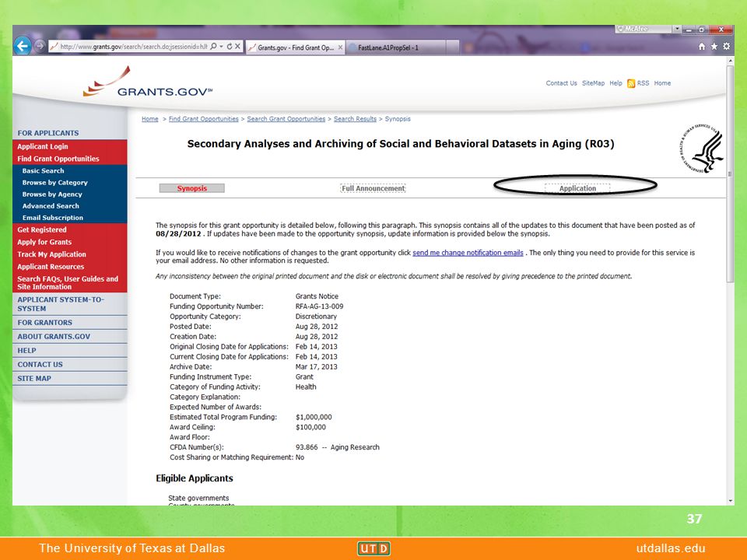Open the Application tab
This screenshot has height=560, width=747.
tap(577, 188)
